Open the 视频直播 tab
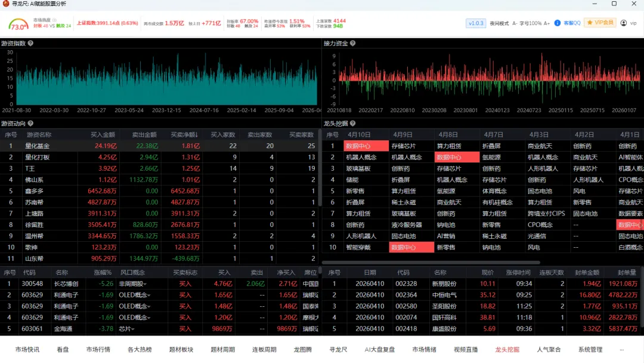The width and height of the screenshot is (644, 363). [466, 349]
